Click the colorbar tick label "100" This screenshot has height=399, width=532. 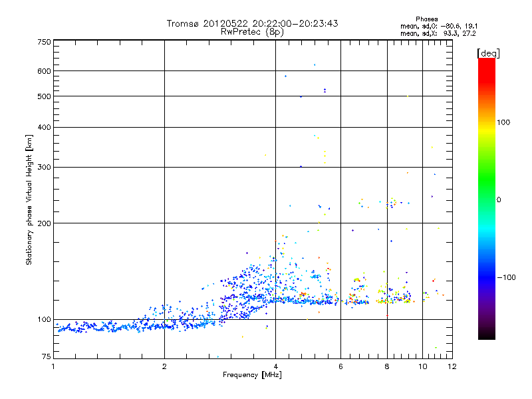(503, 122)
